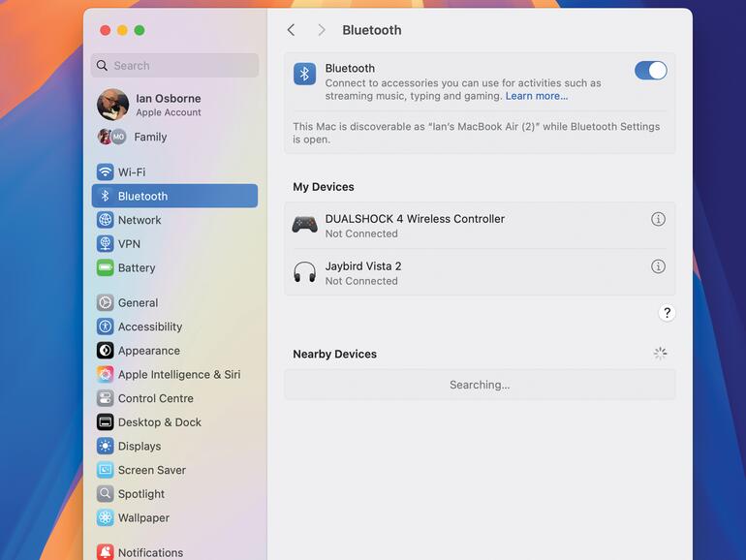Click the Search field in sidebar
The height and width of the screenshot is (560, 746).
[x=174, y=66]
